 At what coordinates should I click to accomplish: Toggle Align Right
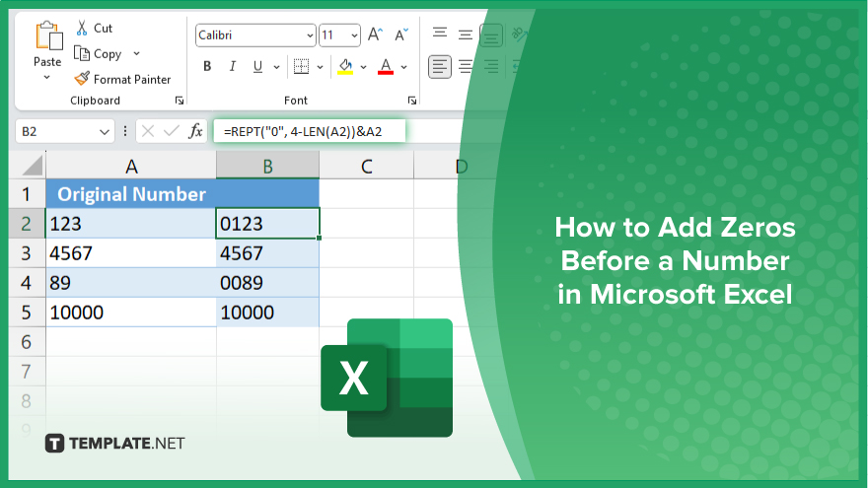491,67
